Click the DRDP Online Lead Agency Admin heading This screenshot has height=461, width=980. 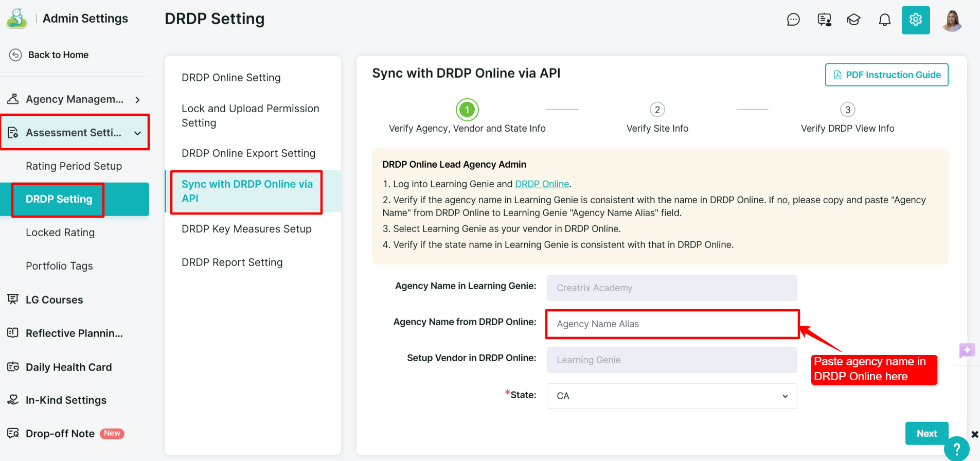click(x=454, y=165)
